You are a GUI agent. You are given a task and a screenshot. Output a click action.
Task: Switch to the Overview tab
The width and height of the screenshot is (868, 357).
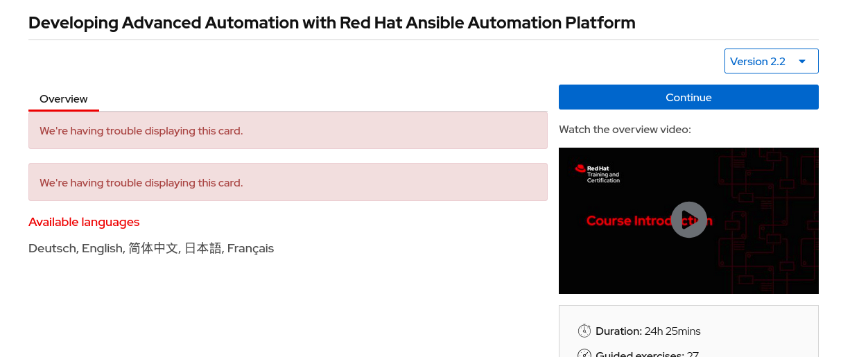click(x=64, y=98)
